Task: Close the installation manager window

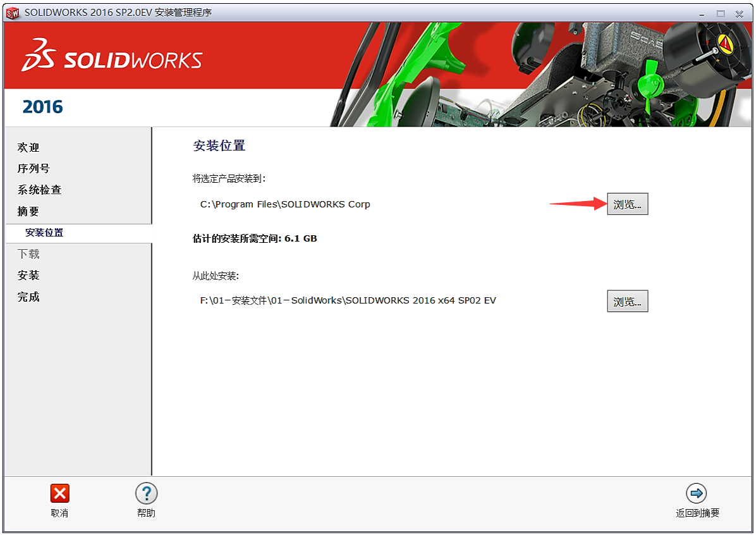Action: [x=738, y=13]
